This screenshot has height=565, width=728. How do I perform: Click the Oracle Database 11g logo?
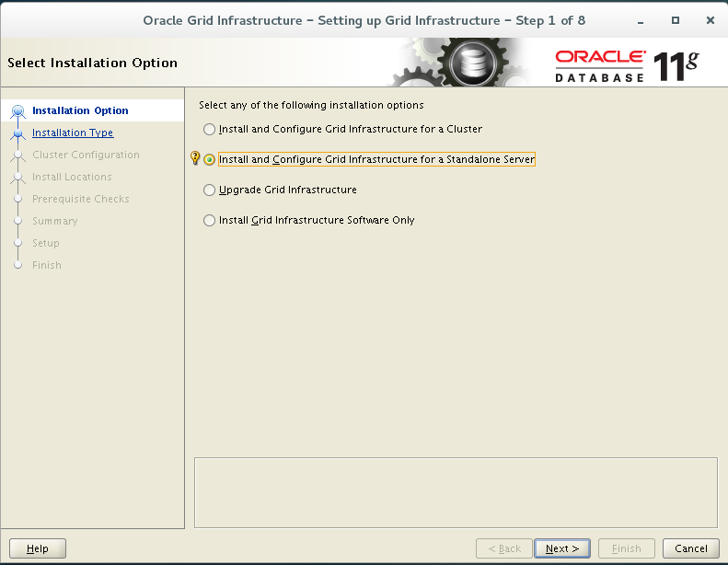tap(627, 66)
